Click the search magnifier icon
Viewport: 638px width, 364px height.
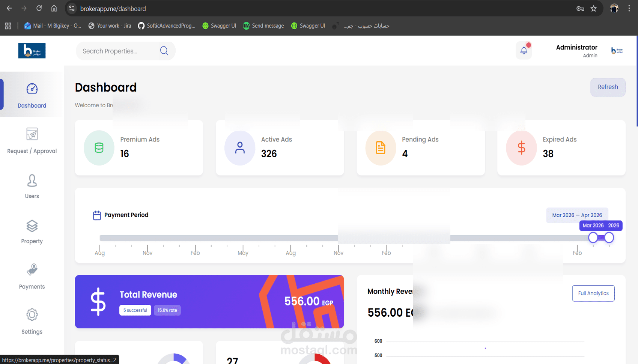coord(164,51)
